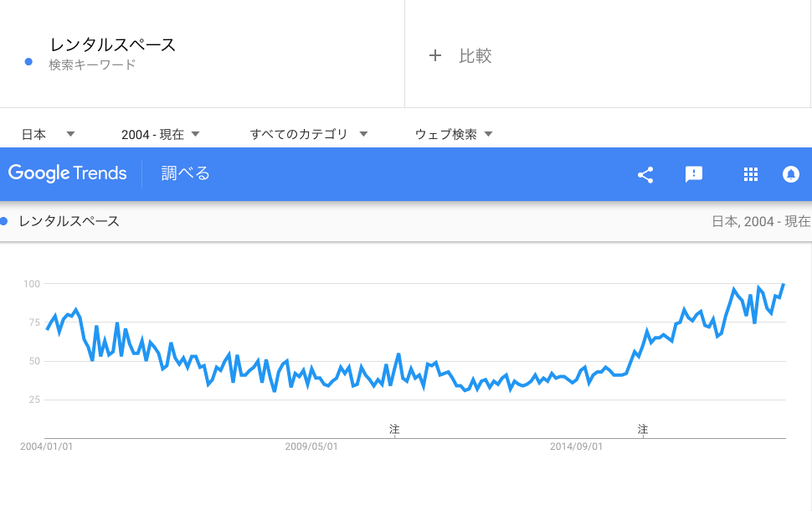Click the 比較 compare button
812x511 pixels.
475,56
